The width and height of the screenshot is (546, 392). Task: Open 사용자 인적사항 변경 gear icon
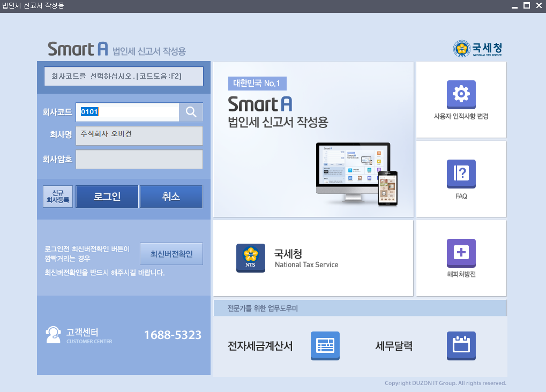click(x=461, y=94)
